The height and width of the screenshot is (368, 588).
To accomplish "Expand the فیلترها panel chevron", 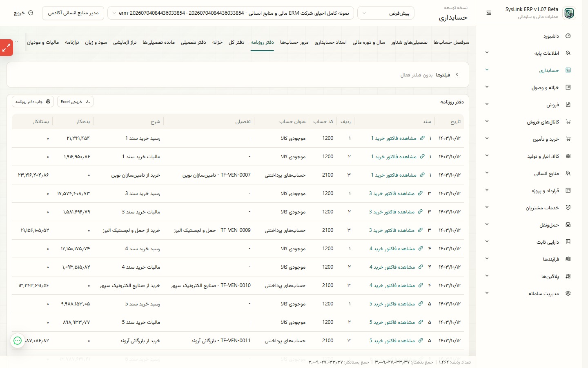I will pos(457,75).
